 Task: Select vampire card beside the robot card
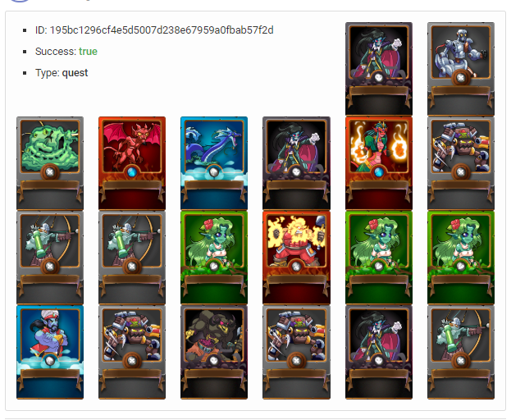(x=379, y=69)
